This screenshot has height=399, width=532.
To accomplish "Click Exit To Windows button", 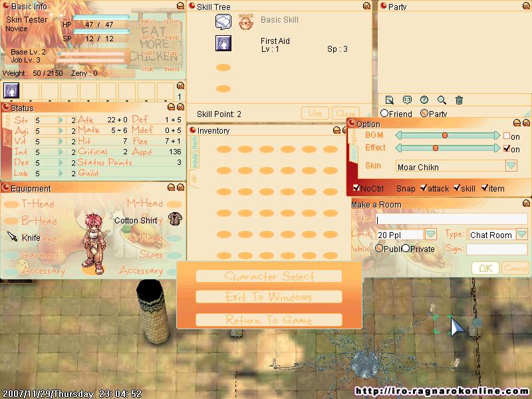I will 269,297.
